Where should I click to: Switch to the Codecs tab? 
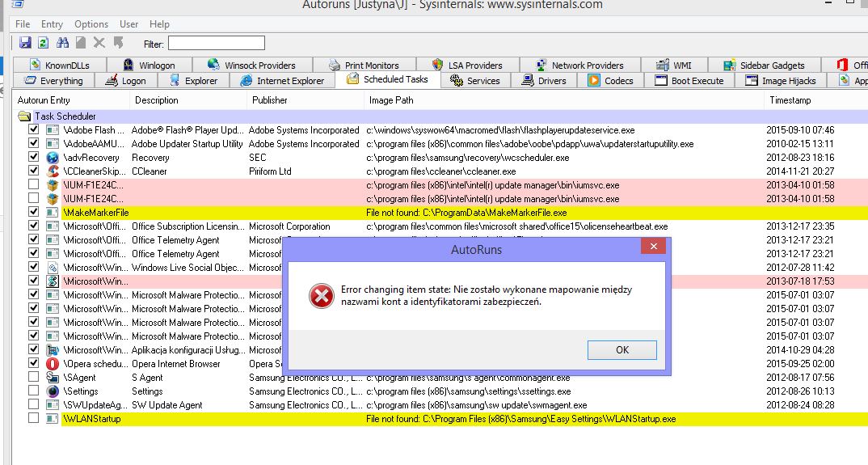pos(610,80)
